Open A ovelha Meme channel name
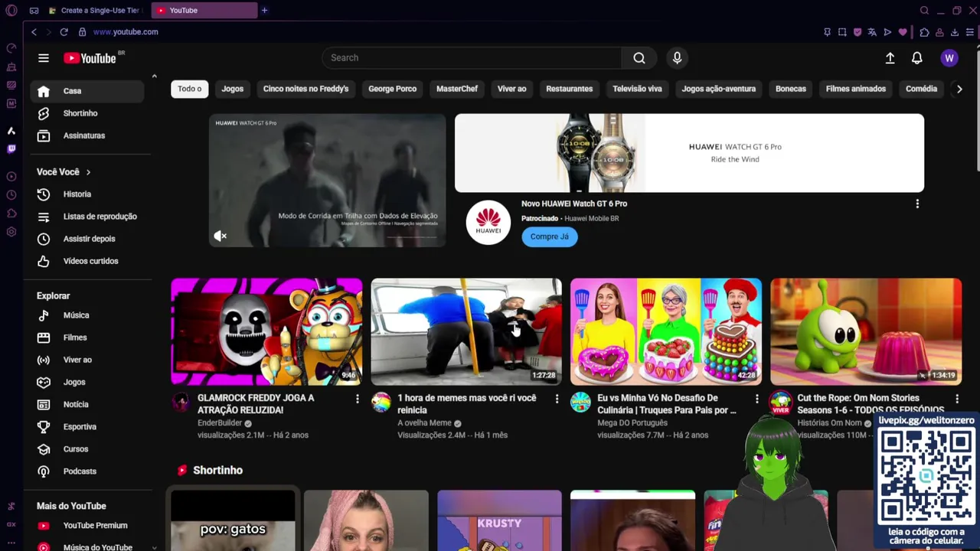The height and width of the screenshot is (551, 980). pyautogui.click(x=424, y=423)
